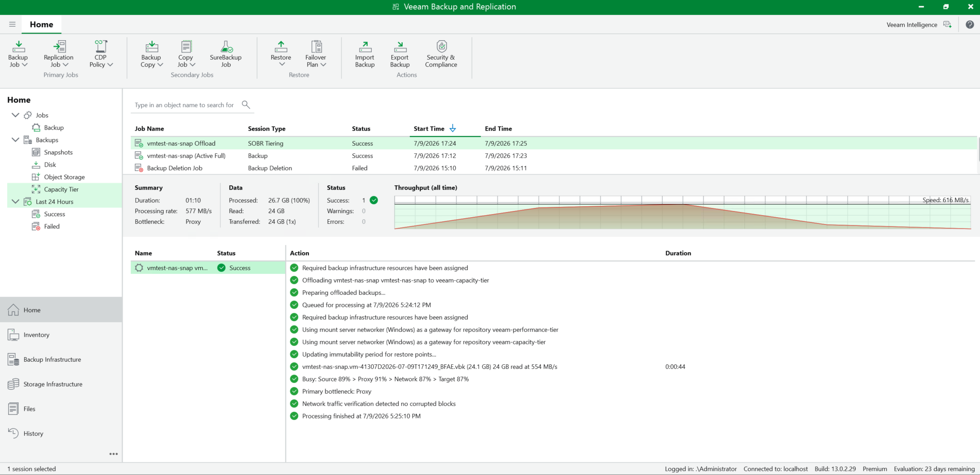Select the vmtest-nas-snap Offload session row
The height and width of the screenshot is (475, 980).
pos(554,143)
